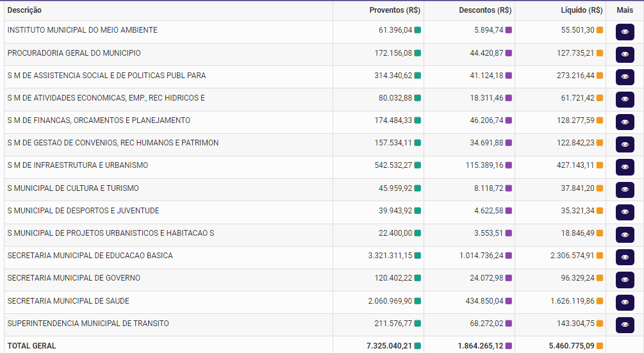Click the Descontos (R$) column header
The height and width of the screenshot is (353, 644).
[x=485, y=10]
